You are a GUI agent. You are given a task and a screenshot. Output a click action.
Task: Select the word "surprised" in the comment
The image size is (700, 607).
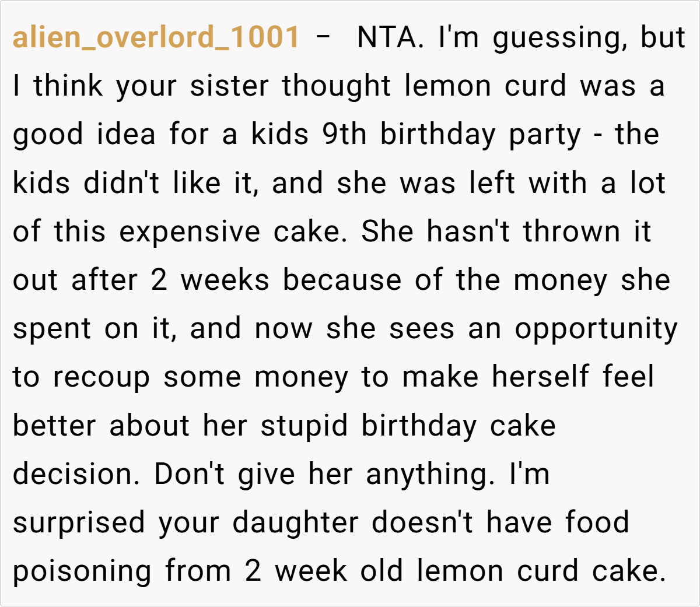(79, 523)
